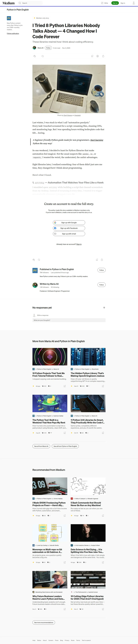Click Sign in link in header
The height and width of the screenshot is (644, 138).
[123, 3]
